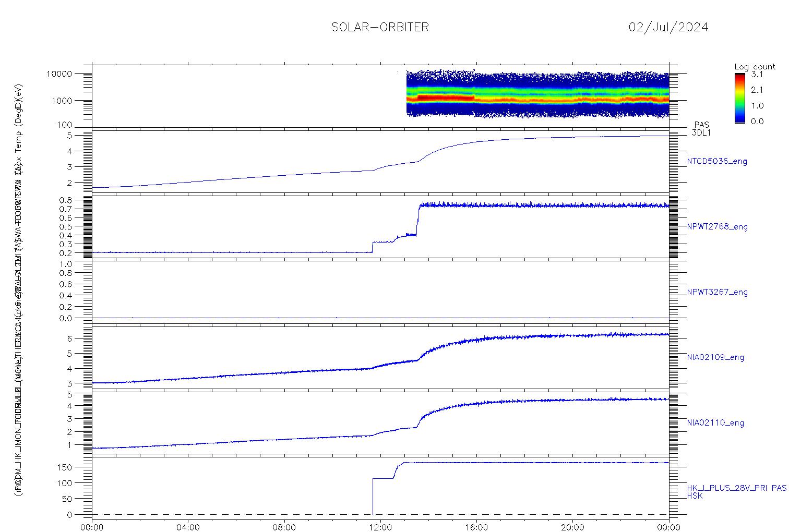
Task: Select the NPWT2768_eng series label
Action: tap(718, 227)
